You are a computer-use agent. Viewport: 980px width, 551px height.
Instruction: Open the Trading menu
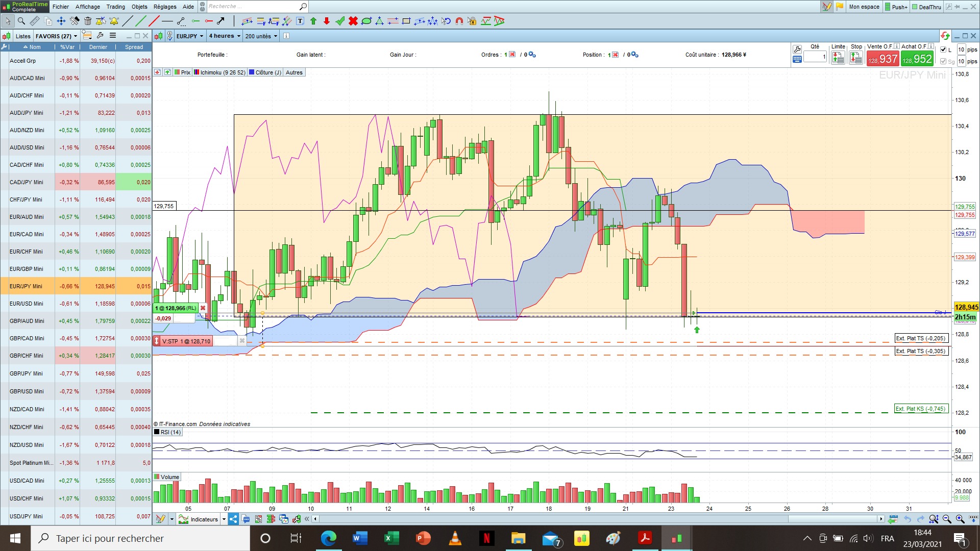pyautogui.click(x=115, y=7)
